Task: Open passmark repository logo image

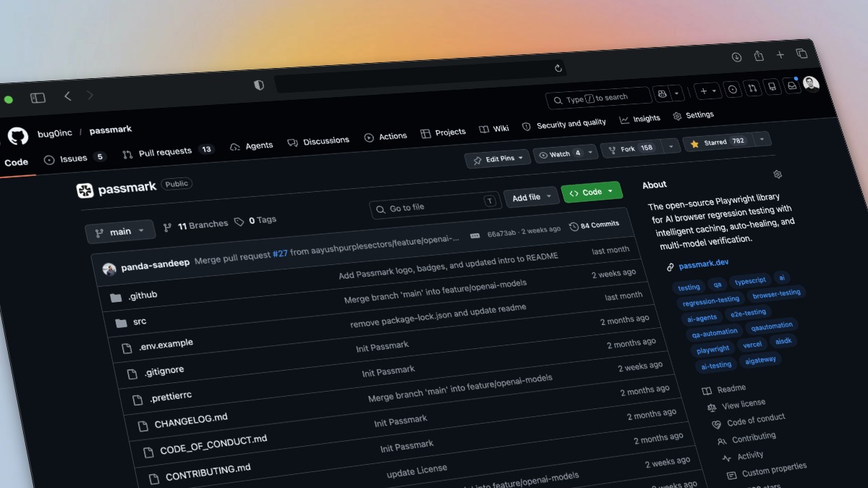Action: coord(85,191)
